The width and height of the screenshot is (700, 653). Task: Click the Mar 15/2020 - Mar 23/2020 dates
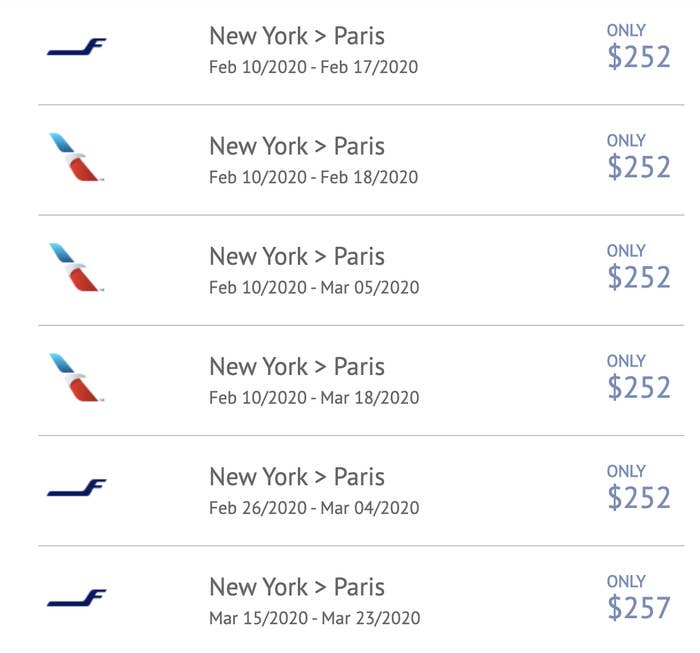[314, 618]
